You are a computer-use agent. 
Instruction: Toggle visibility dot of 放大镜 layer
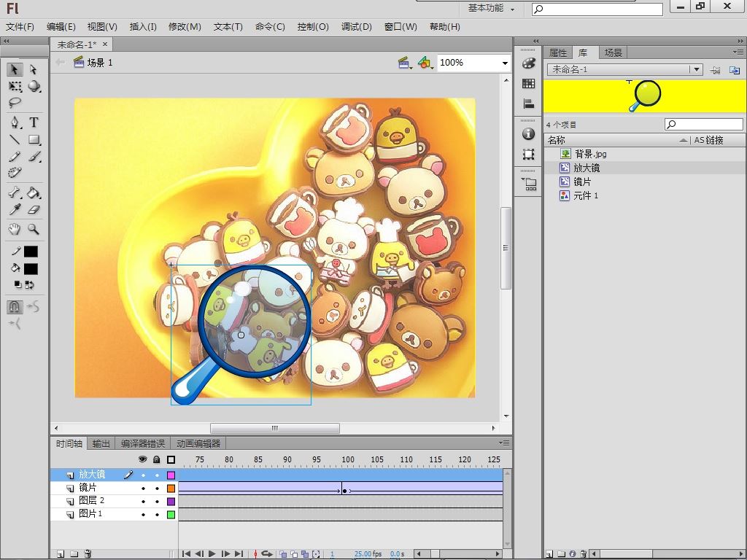143,475
